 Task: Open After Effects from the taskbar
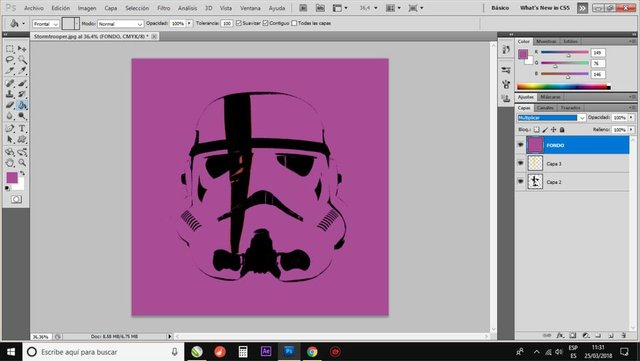tap(266, 352)
